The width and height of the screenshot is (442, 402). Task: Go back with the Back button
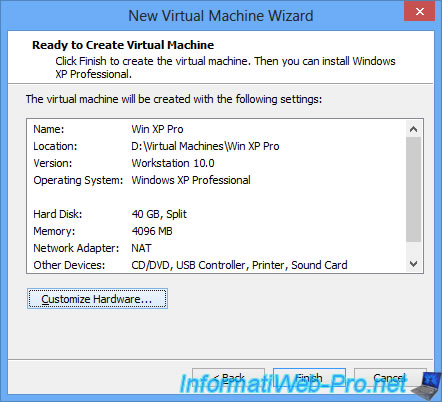point(228,378)
